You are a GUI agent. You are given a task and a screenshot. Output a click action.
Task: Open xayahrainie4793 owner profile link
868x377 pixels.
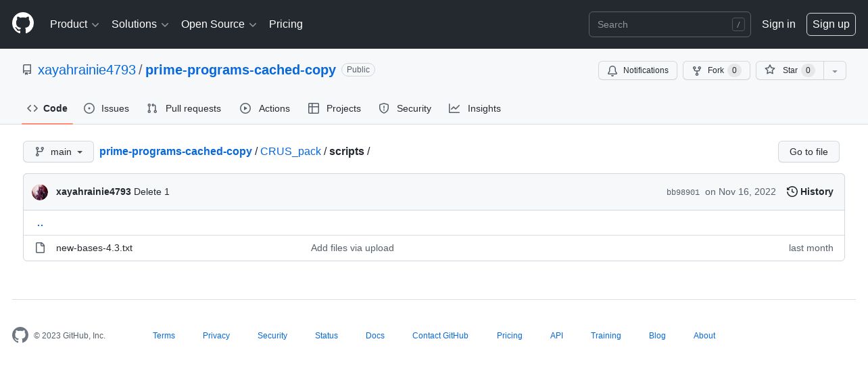(x=87, y=70)
